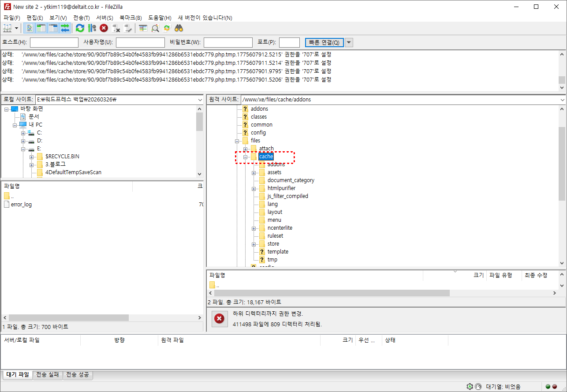Focus the Username input field

[x=140, y=42]
